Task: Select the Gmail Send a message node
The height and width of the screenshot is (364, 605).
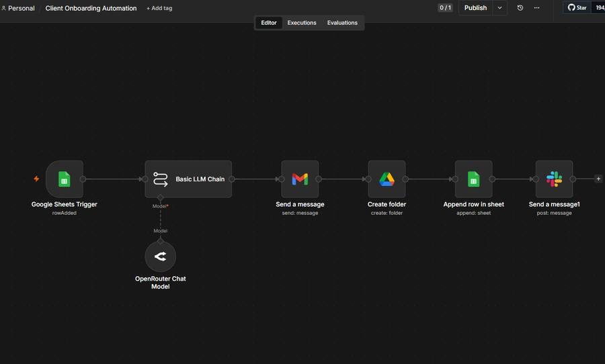Action: (x=300, y=179)
